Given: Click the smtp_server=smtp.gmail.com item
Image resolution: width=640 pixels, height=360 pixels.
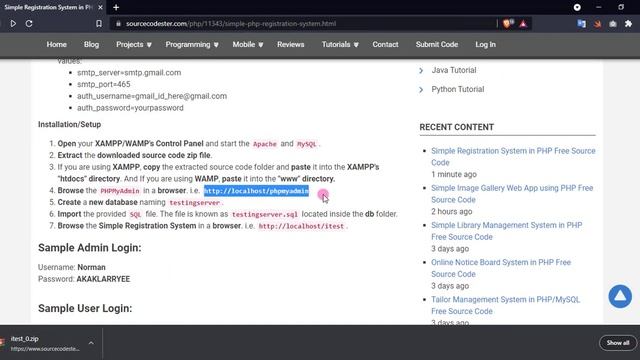Looking at the screenshot, I should pyautogui.click(x=129, y=73).
